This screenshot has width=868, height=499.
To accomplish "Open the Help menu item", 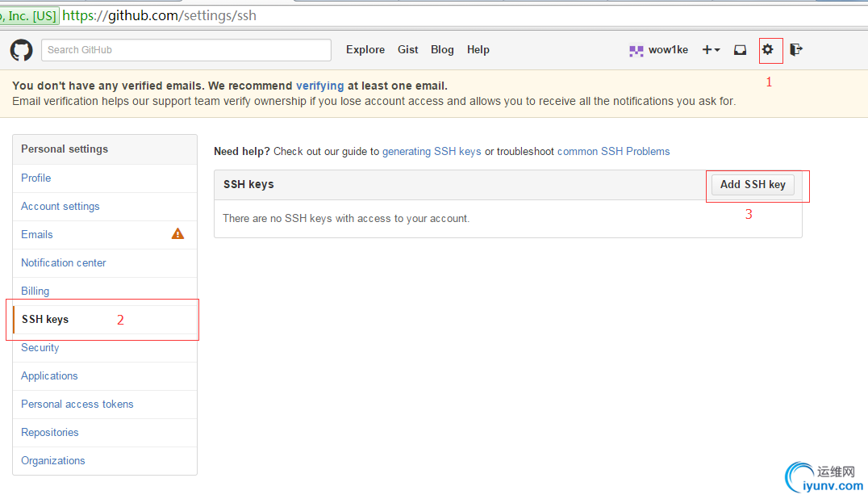I will click(x=478, y=50).
